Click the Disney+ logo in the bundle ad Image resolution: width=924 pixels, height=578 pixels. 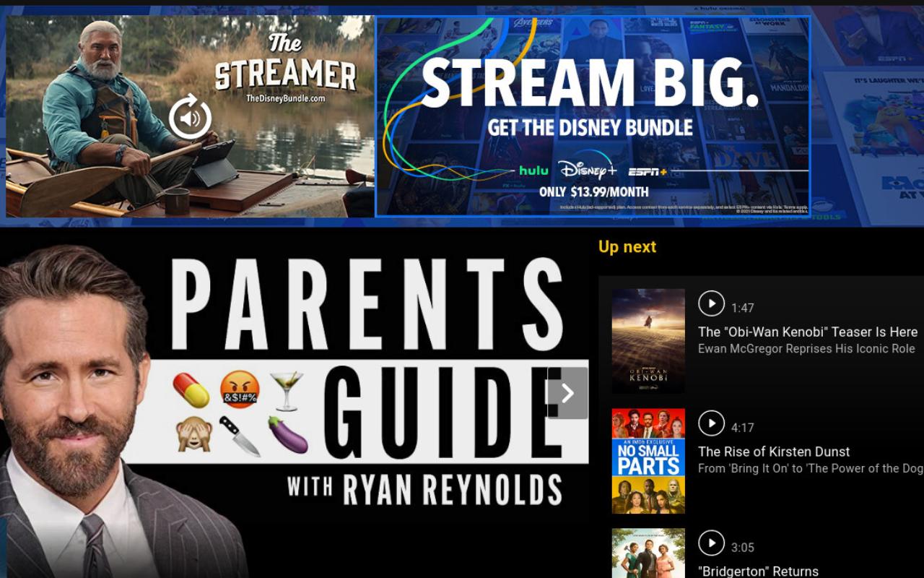coord(588,169)
